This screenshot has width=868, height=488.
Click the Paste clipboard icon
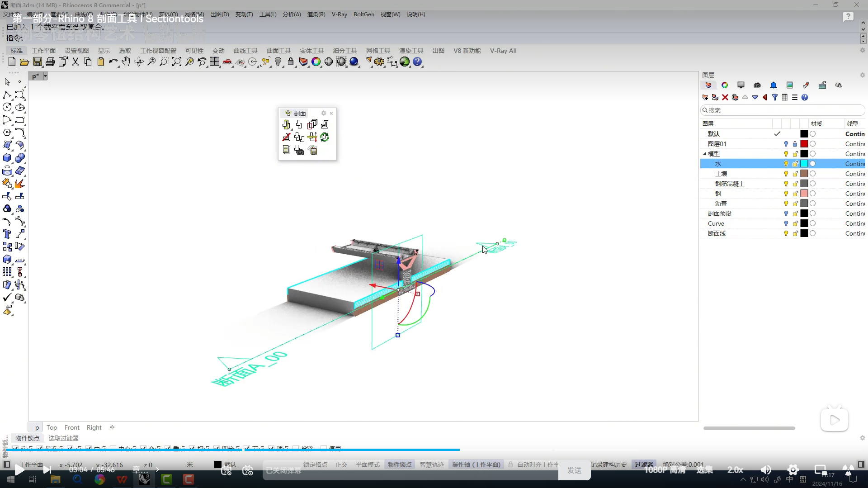(101, 62)
